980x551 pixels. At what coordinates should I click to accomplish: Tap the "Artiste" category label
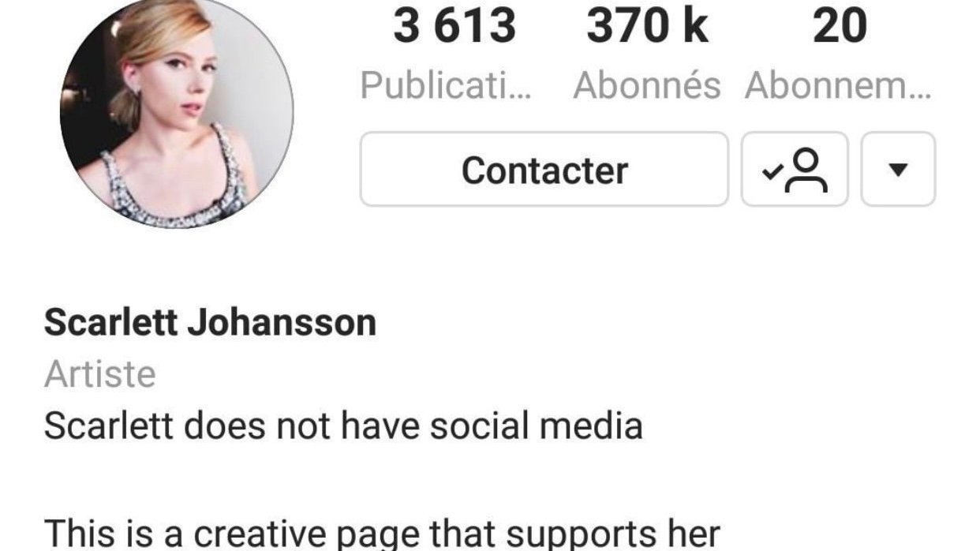(100, 374)
